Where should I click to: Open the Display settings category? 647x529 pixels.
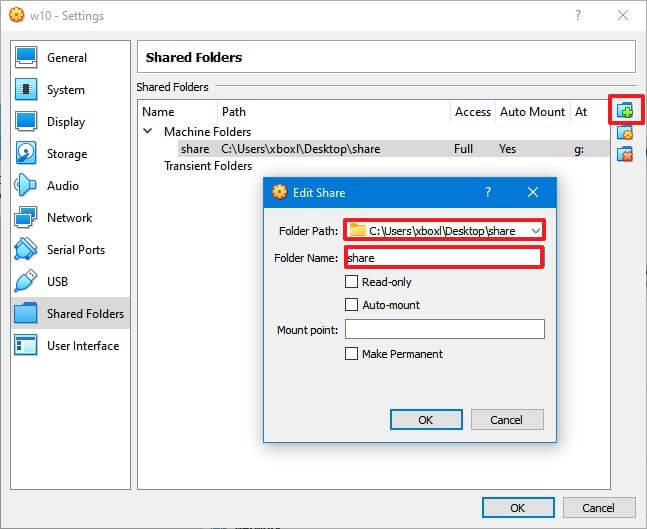click(x=70, y=122)
